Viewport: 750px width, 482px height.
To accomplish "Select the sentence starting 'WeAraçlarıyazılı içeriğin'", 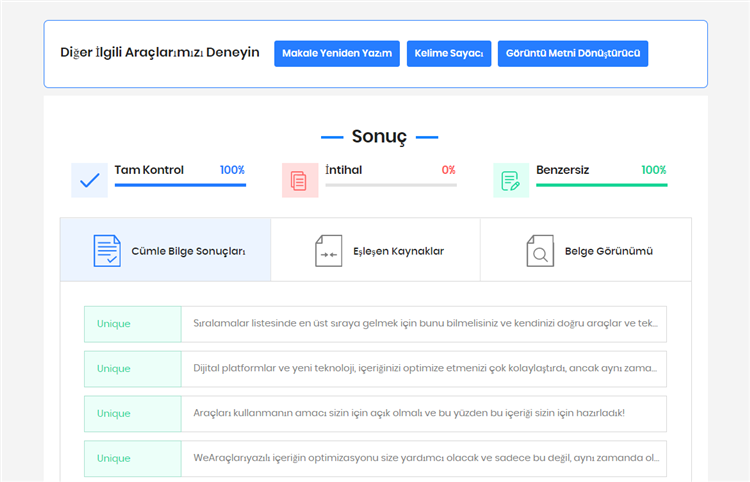I will click(x=426, y=459).
